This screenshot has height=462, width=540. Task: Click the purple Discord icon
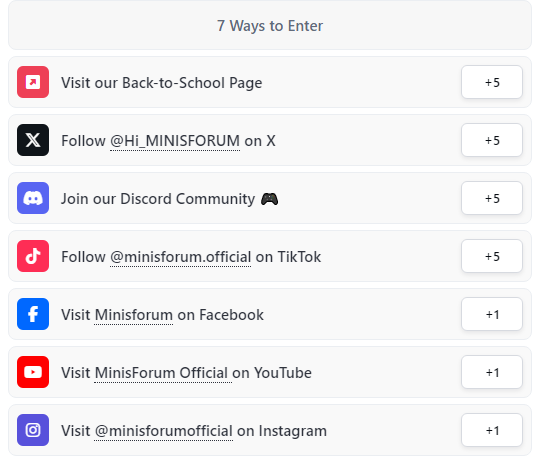click(x=33, y=198)
